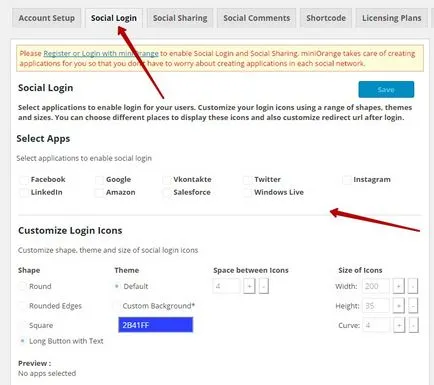Open the 2B41FF color picker field
Viewport: 434px width, 385px height.
pyautogui.click(x=156, y=325)
